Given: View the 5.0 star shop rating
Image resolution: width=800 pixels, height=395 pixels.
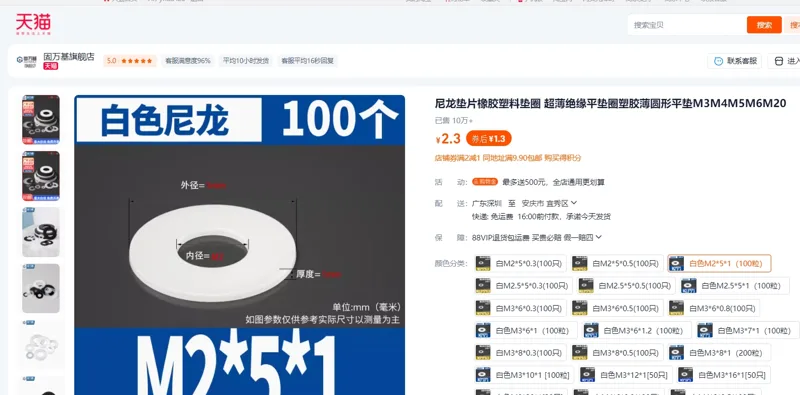Looking at the screenshot, I should (x=130, y=61).
